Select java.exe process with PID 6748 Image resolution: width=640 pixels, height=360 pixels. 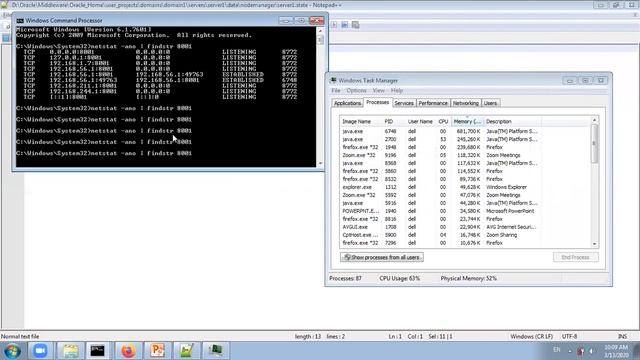465,131
